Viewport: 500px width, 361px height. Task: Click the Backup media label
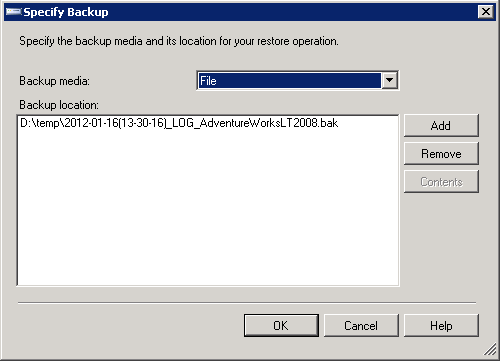click(54, 81)
